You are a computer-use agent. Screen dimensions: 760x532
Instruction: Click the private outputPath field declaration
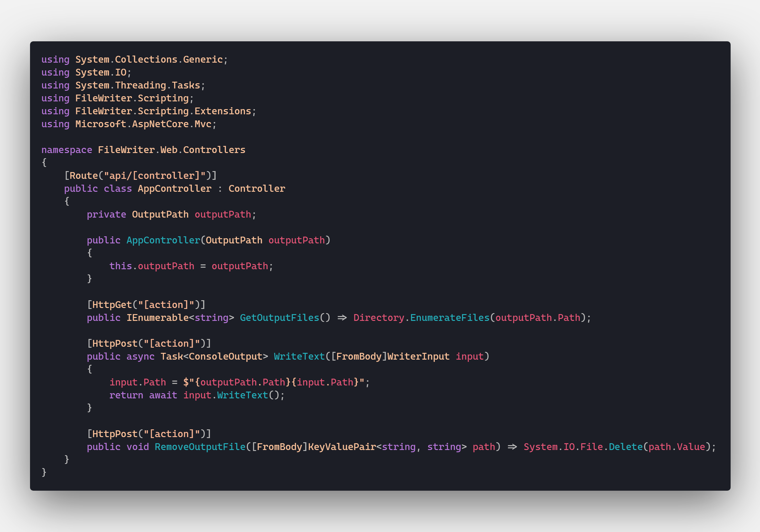click(171, 214)
